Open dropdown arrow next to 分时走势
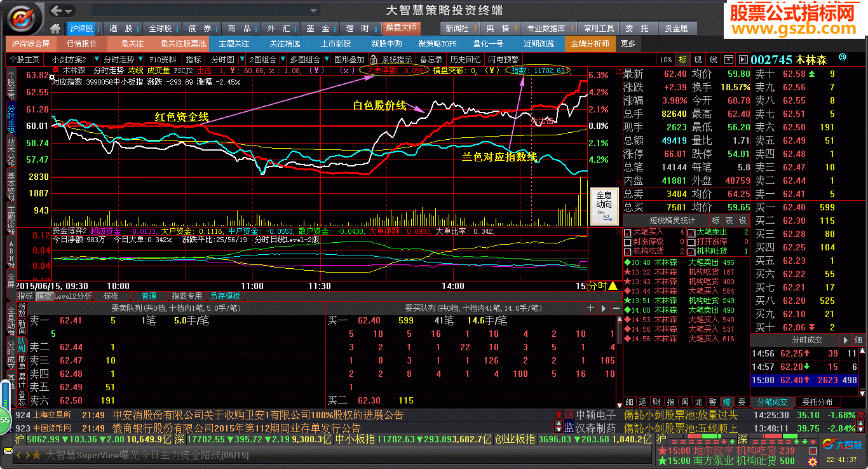This screenshot has height=469, width=868. point(141,60)
